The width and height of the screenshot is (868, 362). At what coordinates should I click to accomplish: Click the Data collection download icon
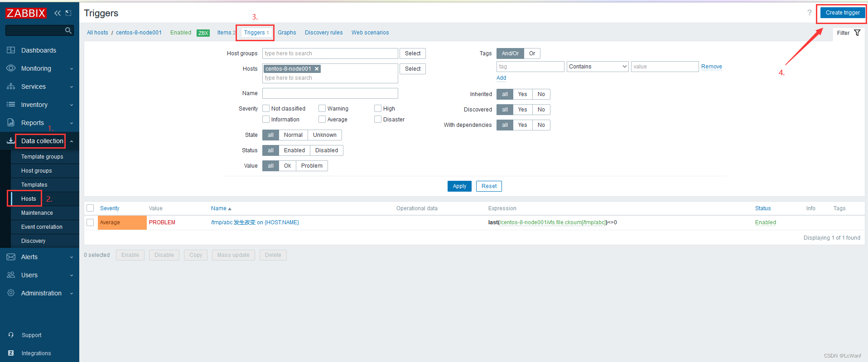(11, 141)
